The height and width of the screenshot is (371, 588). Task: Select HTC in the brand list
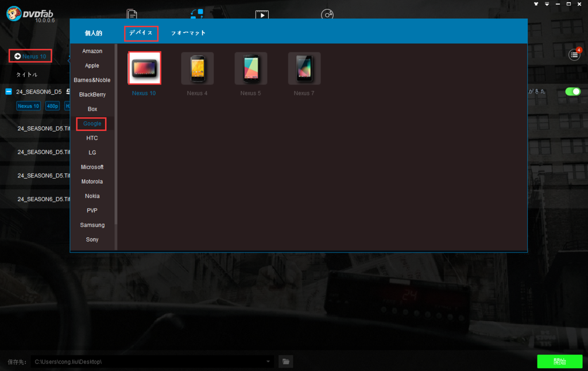coord(92,138)
